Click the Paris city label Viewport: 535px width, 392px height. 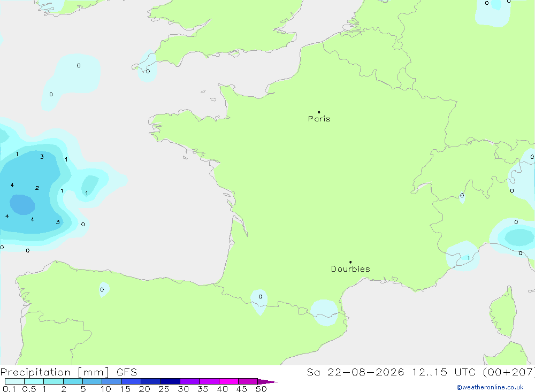click(x=319, y=119)
